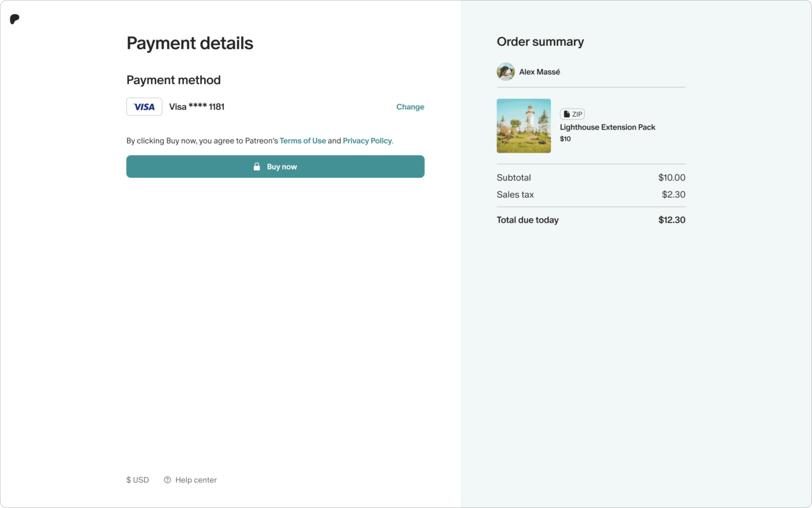Click the Subtotal amount $10.00
Screen dimensions: 812x508
pos(672,178)
